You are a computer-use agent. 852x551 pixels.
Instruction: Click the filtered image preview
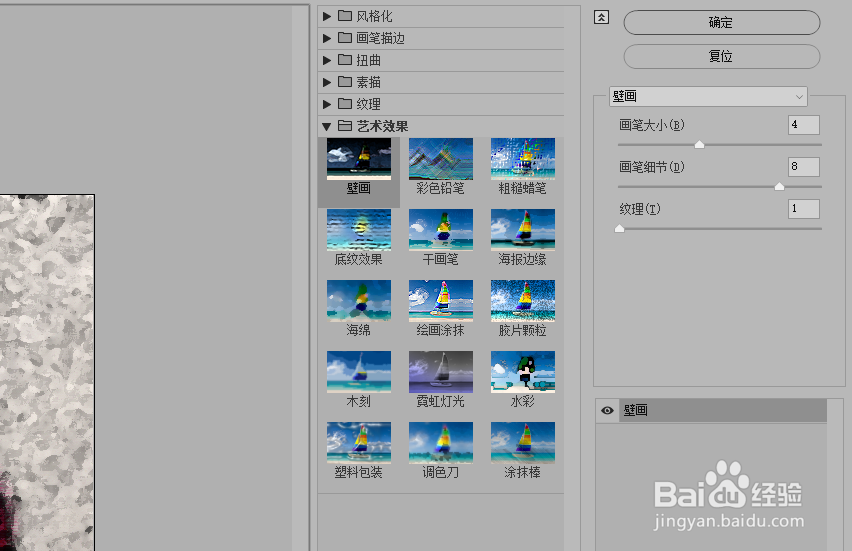[47, 373]
